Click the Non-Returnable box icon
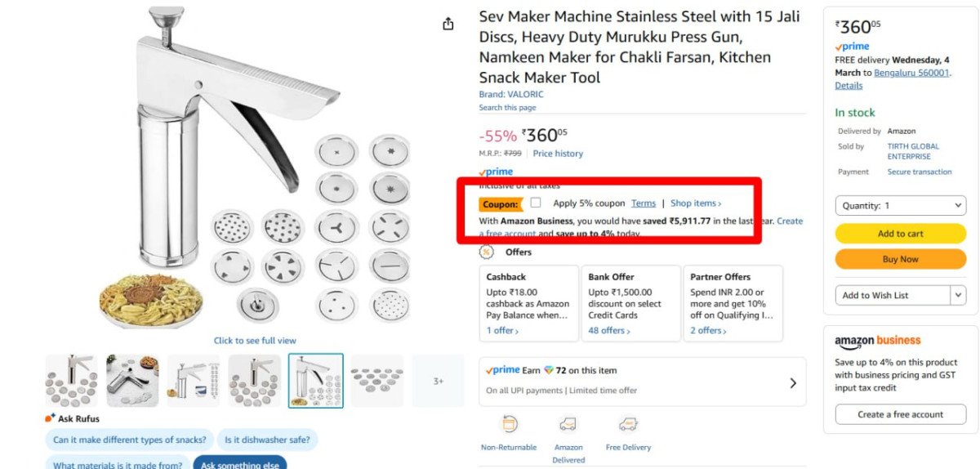The height and width of the screenshot is (469, 980). (x=510, y=424)
